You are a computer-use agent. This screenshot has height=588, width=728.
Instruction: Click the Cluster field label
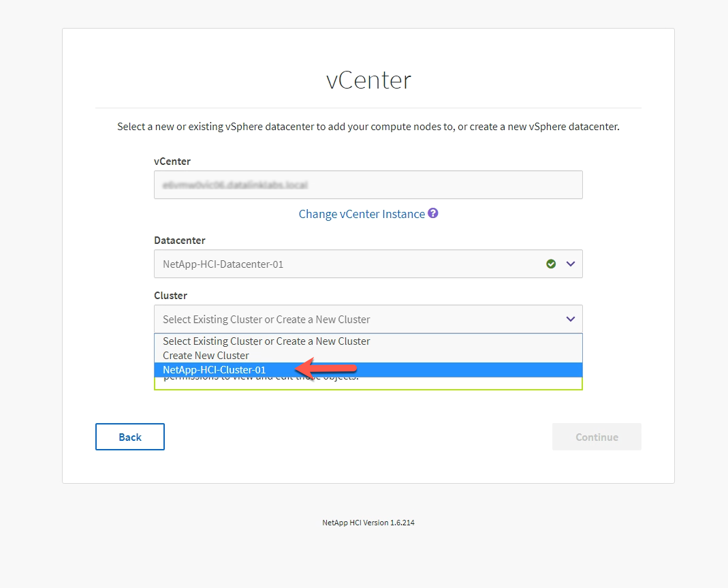170,296
